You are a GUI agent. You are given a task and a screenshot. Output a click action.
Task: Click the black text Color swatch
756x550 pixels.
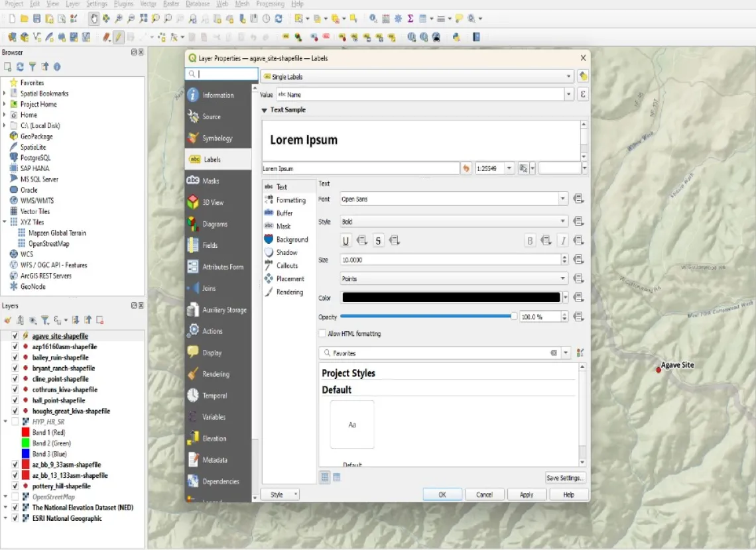point(451,298)
